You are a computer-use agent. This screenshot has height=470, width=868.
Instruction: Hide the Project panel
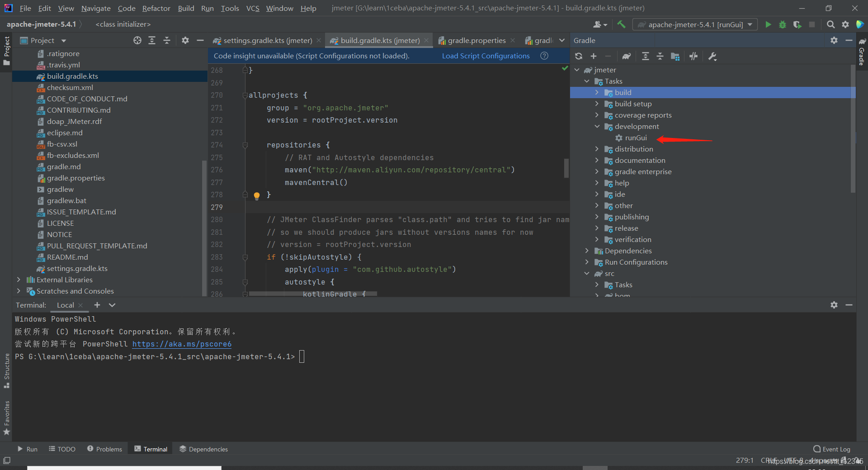point(200,40)
